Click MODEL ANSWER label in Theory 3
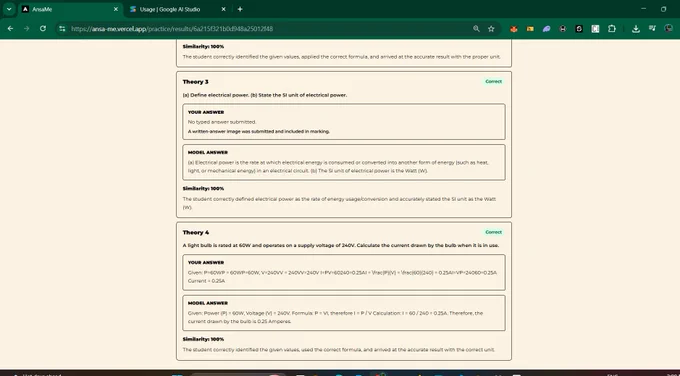The height and width of the screenshot is (376, 680). [208, 153]
